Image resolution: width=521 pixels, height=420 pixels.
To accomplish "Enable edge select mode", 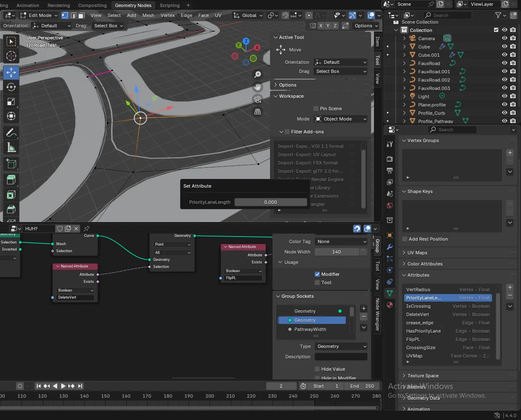I will click(73, 15).
